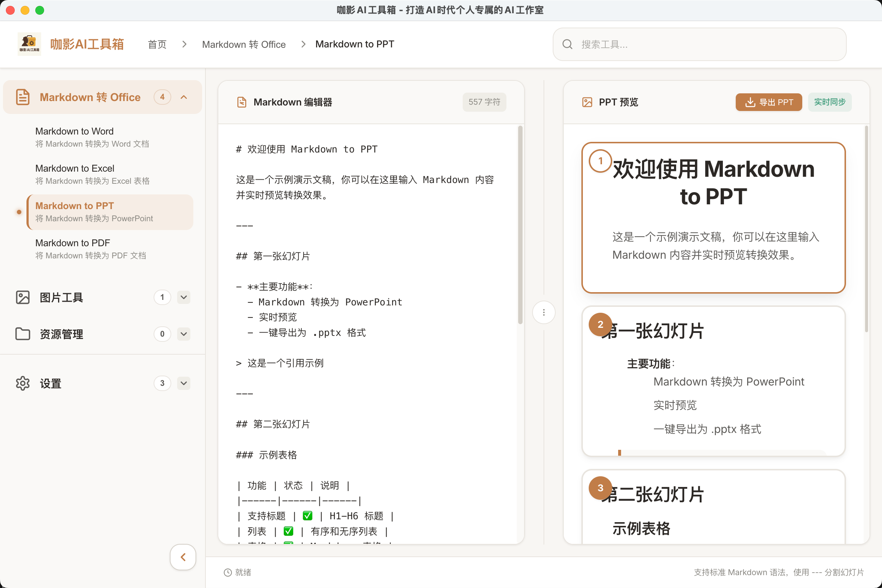Collapse the Markdown 转 Office section
882x588 pixels.
click(x=183, y=97)
